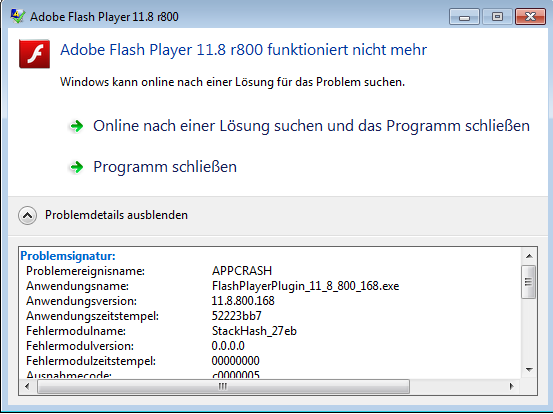553x414 pixels.
Task: Select FlashPlayerPlugin_11_8_800_168.exe text
Action: [305, 286]
